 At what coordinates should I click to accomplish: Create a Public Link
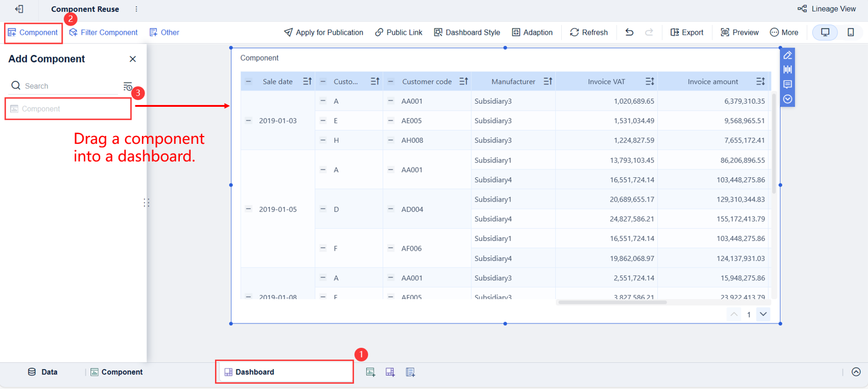tap(398, 32)
